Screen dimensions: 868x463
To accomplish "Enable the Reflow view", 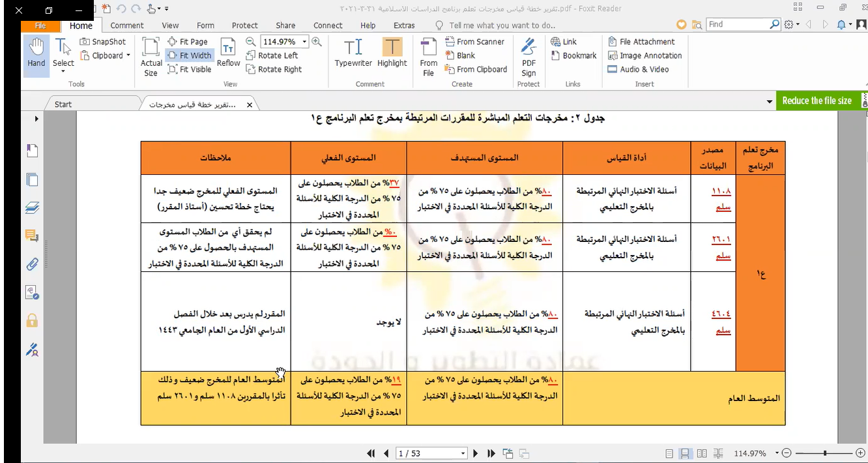I will [228, 53].
